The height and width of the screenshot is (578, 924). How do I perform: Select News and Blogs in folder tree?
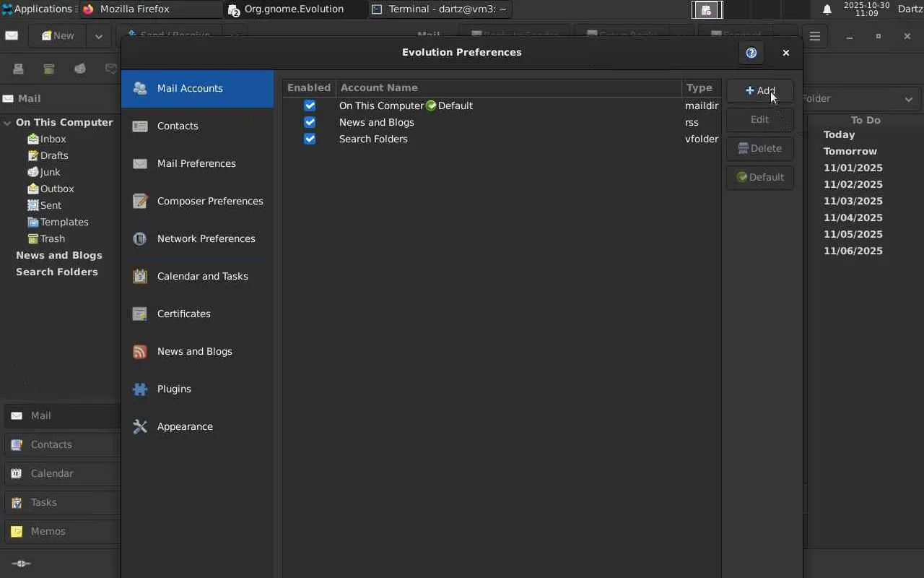[59, 255]
